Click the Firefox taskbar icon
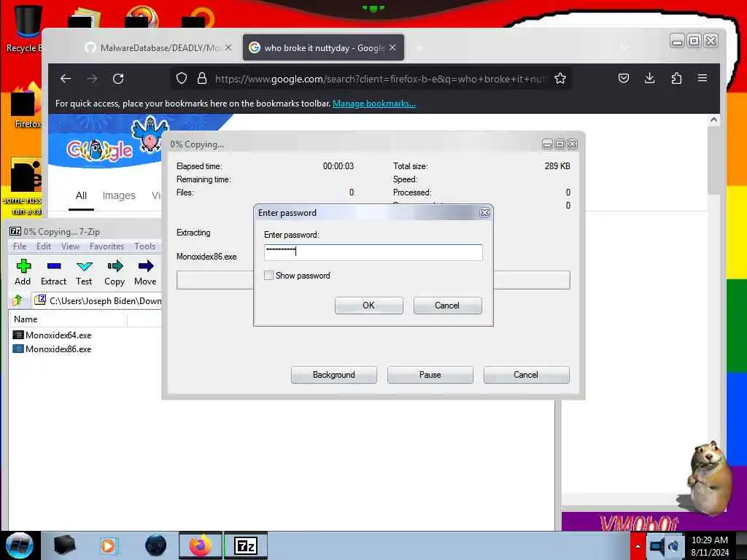747x560 pixels. [x=201, y=545]
